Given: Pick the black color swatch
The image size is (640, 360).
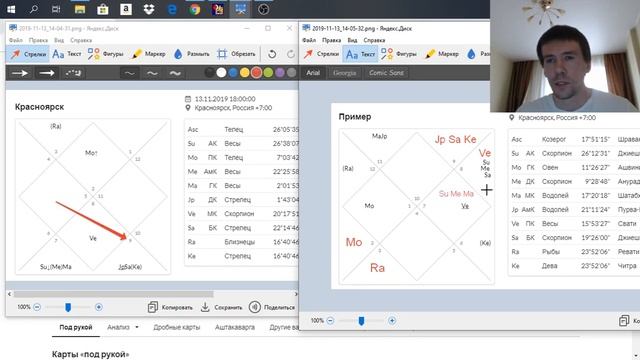Looking at the screenshot, I should tap(209, 73).
